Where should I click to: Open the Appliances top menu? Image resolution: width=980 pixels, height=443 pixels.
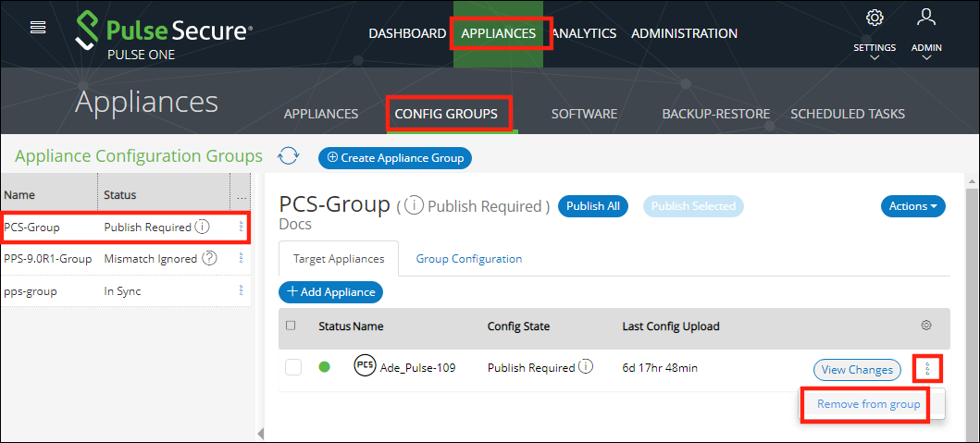click(498, 33)
